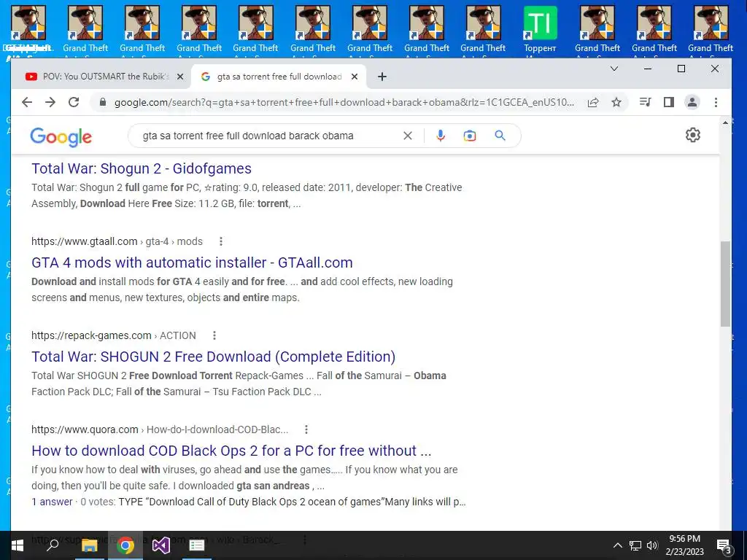Close the YouTube Rubik's tab
This screenshot has height=560, width=747.
point(180,77)
